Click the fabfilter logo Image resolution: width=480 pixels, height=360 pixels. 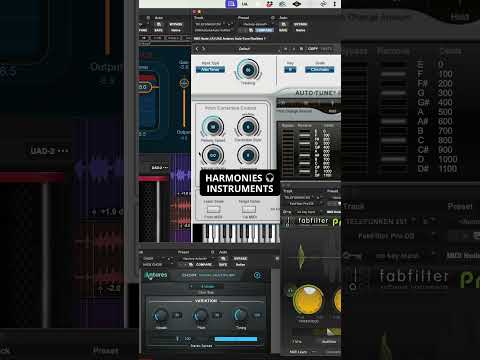coord(313,220)
